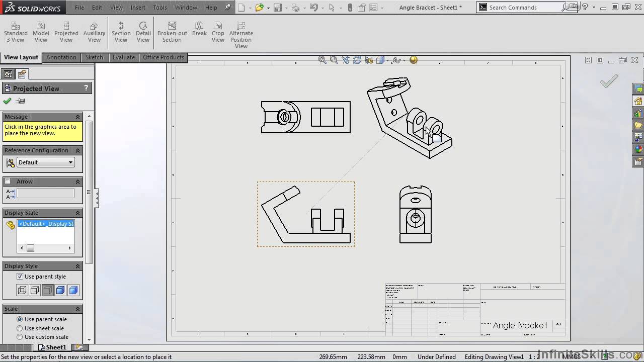Open Projected View help button

[x=86, y=88]
